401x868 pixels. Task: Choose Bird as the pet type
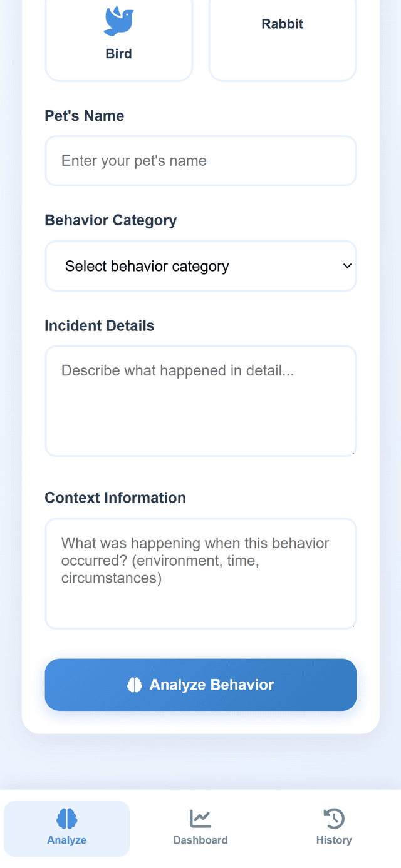[118, 38]
